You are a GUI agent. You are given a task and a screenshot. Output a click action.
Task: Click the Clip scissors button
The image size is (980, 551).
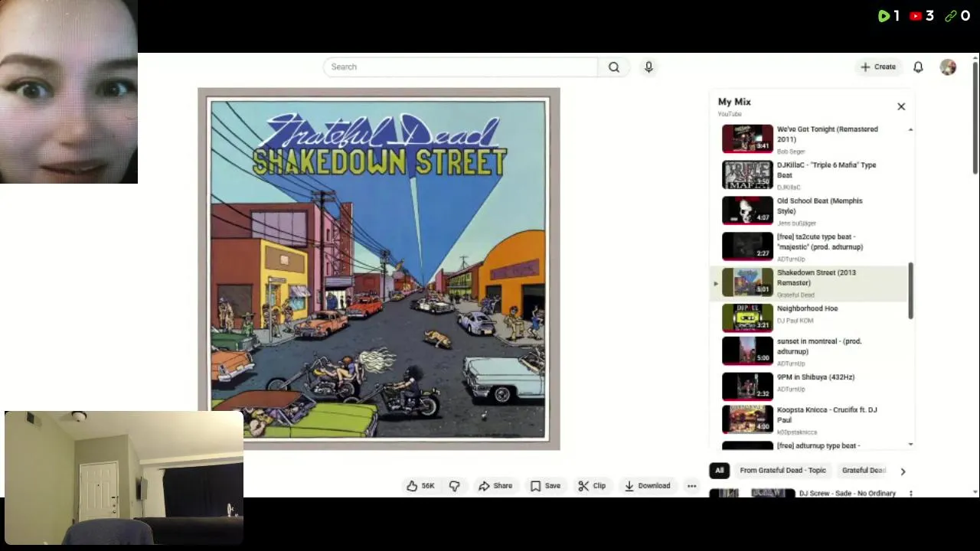point(592,486)
